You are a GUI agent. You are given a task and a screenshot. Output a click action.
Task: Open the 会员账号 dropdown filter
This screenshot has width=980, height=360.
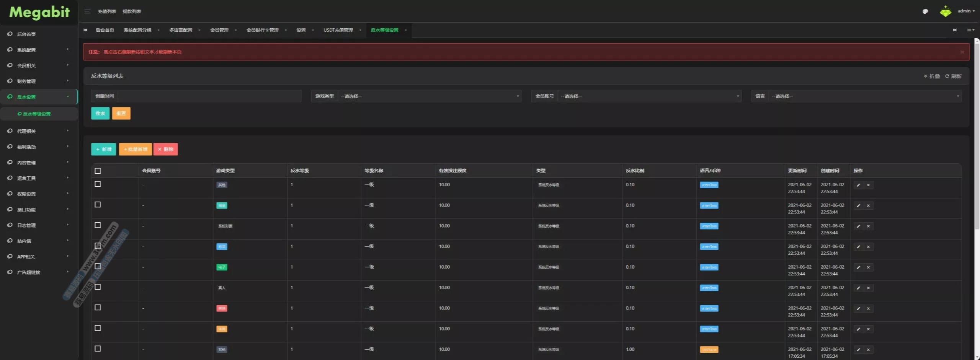649,96
